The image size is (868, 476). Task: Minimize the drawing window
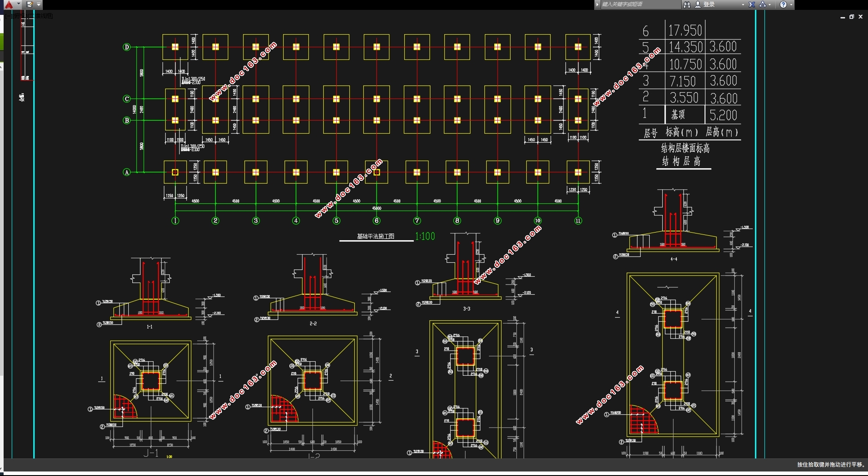click(842, 17)
